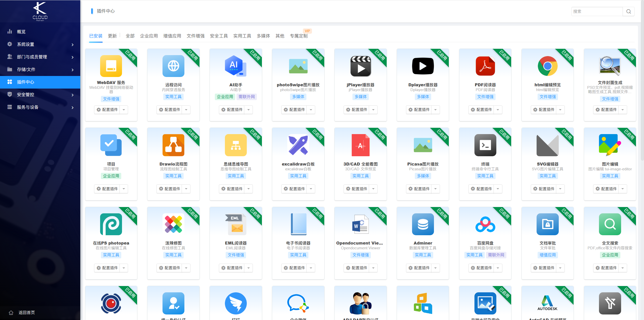The width and height of the screenshot is (644, 320).
Task: Select the 思绪思维导图 icon
Action: 236,145
